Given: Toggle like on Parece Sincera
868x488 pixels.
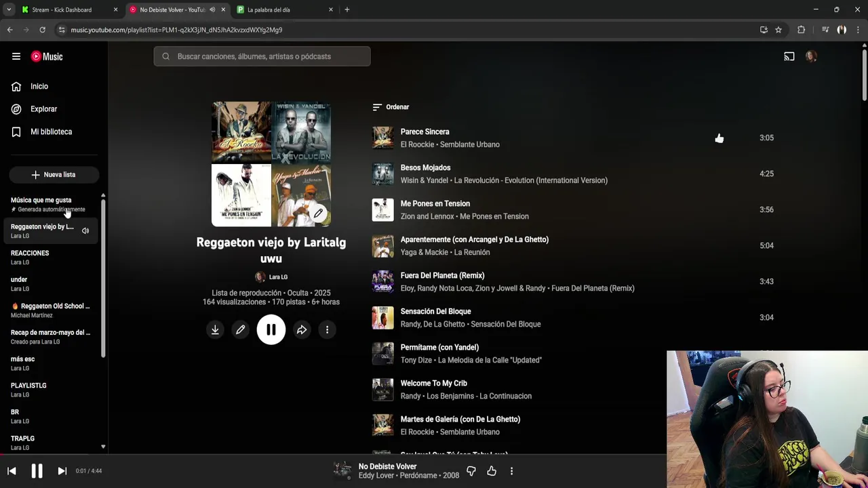Looking at the screenshot, I should coord(719,138).
